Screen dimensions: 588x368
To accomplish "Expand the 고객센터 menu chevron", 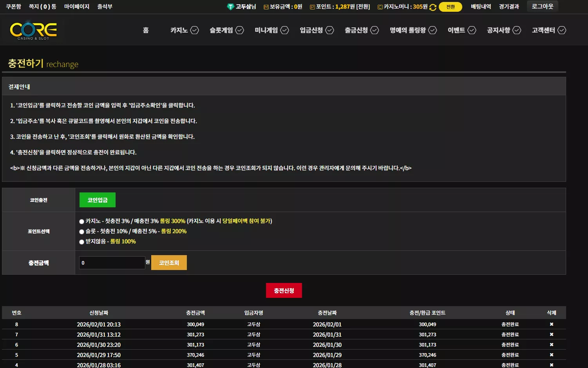I will (x=562, y=30).
